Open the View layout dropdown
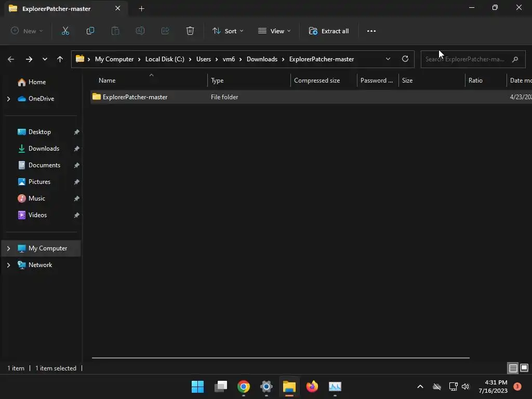 point(274,31)
